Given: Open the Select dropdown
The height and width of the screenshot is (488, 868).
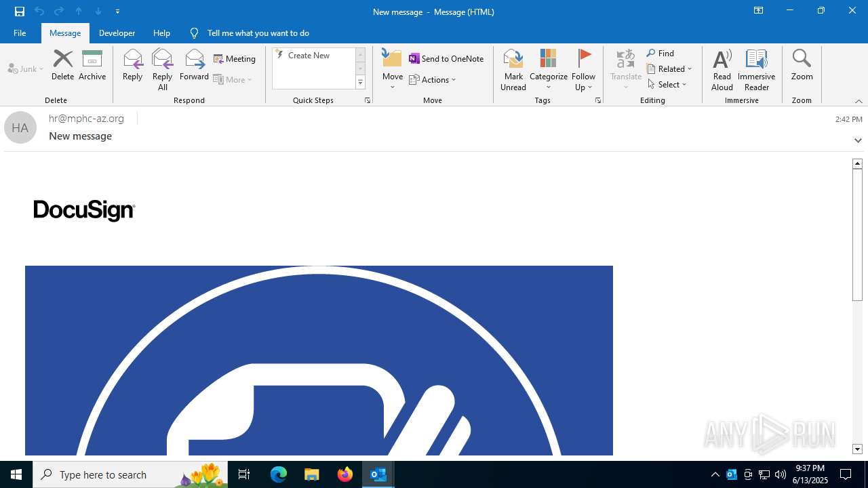Looking at the screenshot, I should (x=667, y=84).
